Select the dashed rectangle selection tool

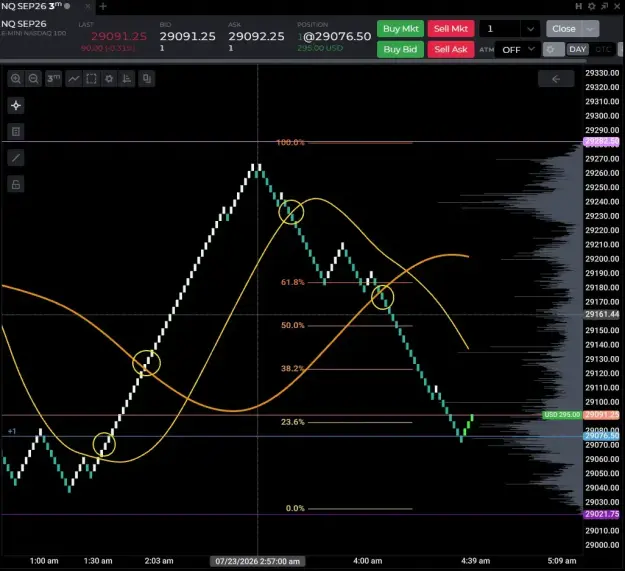(x=91, y=78)
